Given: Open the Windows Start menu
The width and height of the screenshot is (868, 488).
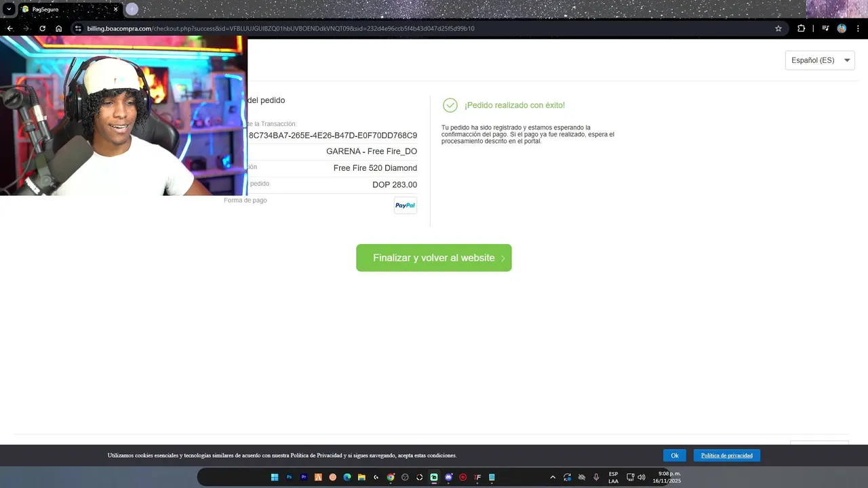Looking at the screenshot, I should pos(275,477).
